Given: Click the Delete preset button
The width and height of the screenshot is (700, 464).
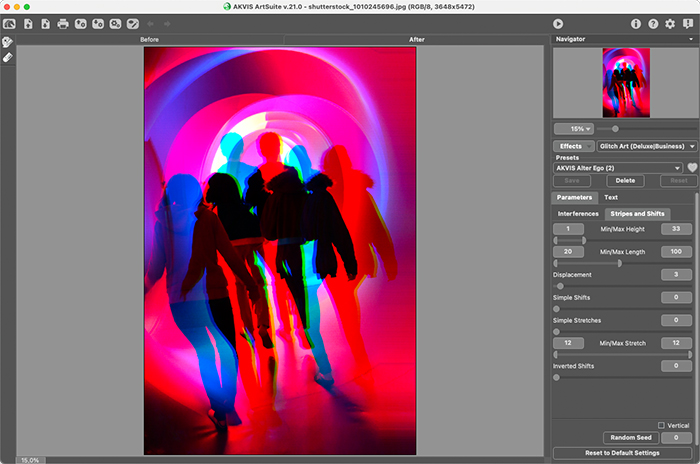Looking at the screenshot, I should pyautogui.click(x=625, y=181).
